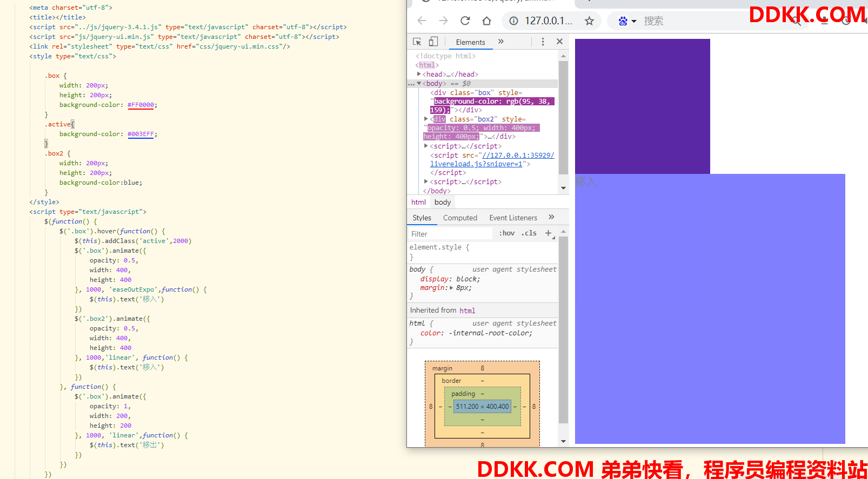The height and width of the screenshot is (479, 868).
Task: Toggle the :hov element state button
Action: 506,233
